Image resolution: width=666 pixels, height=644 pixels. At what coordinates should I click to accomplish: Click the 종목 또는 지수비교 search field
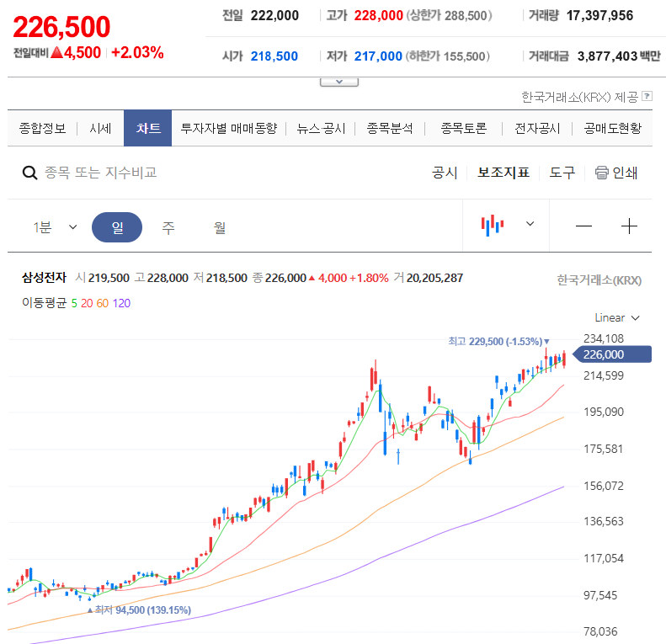coord(101,173)
